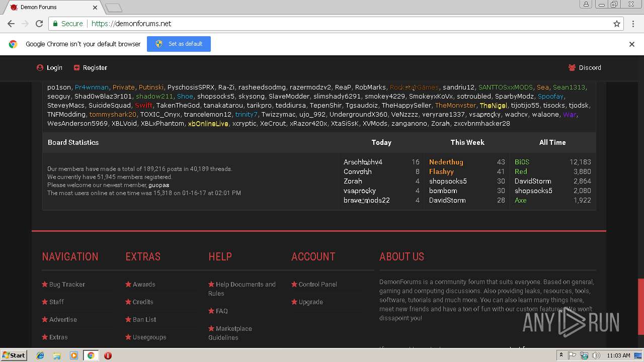
Task: Open user profile xbOnlineLive
Action: point(208,124)
